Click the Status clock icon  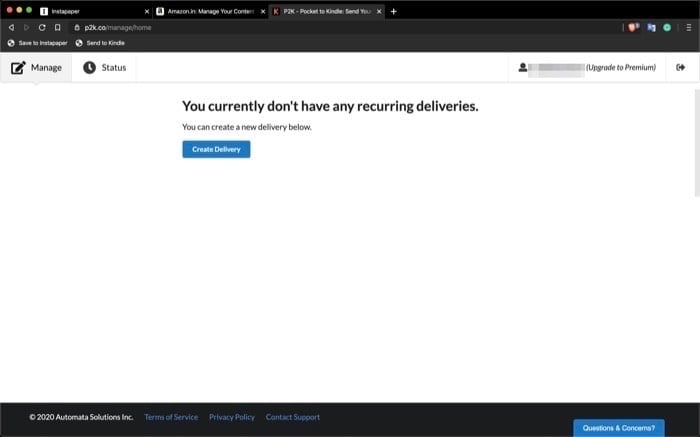(x=89, y=67)
